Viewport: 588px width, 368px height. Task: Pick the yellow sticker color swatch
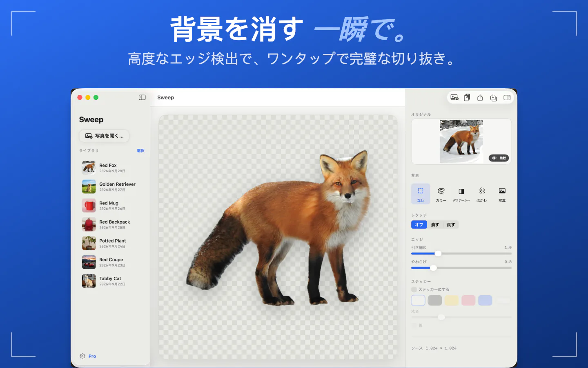coord(452,300)
